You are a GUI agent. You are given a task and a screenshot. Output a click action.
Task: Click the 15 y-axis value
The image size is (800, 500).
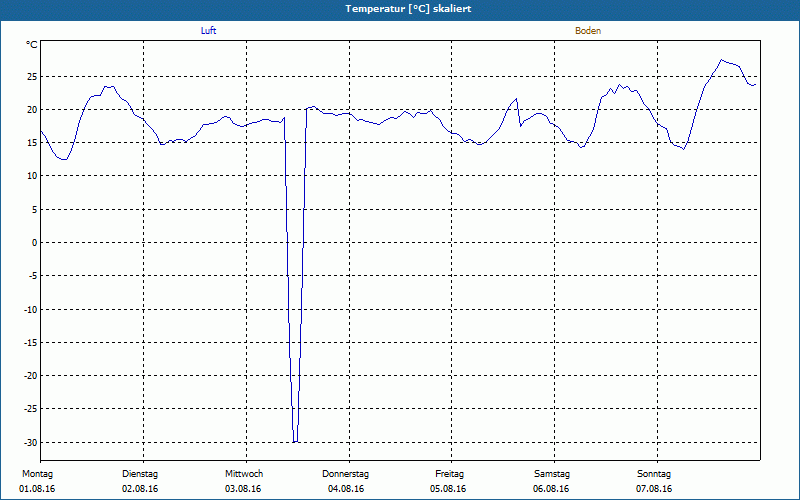coord(32,143)
